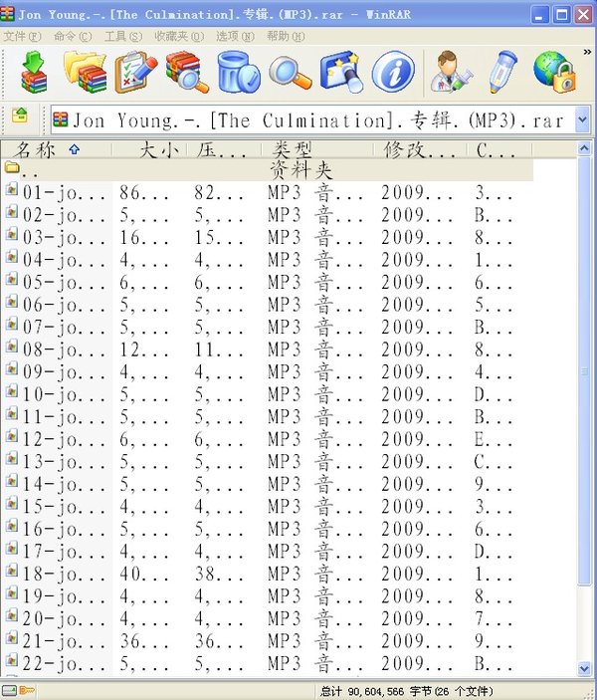Select the parent folder '..' row
The width and height of the screenshot is (597, 700).
click(267, 170)
